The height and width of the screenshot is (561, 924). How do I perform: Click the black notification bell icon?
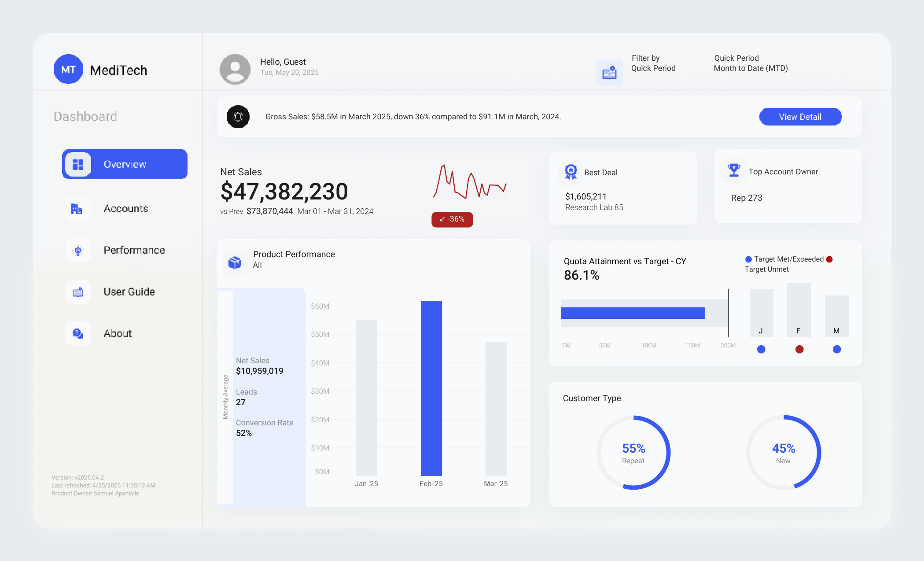[238, 117]
